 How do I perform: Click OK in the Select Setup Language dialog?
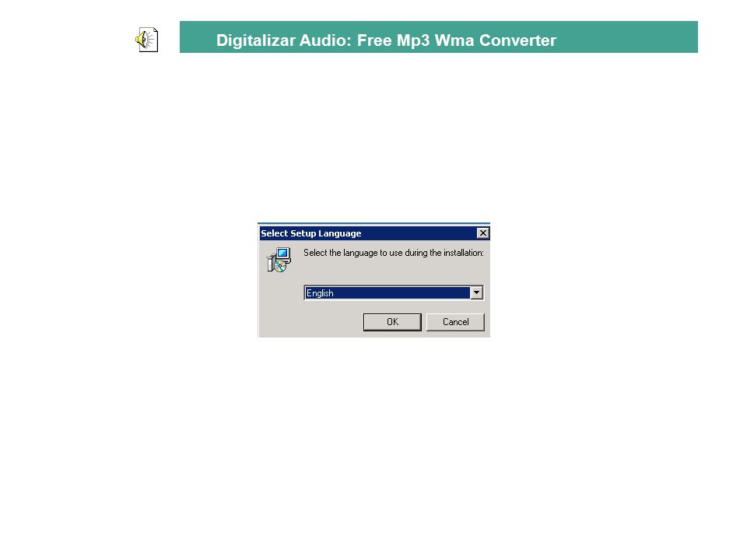pyautogui.click(x=392, y=322)
